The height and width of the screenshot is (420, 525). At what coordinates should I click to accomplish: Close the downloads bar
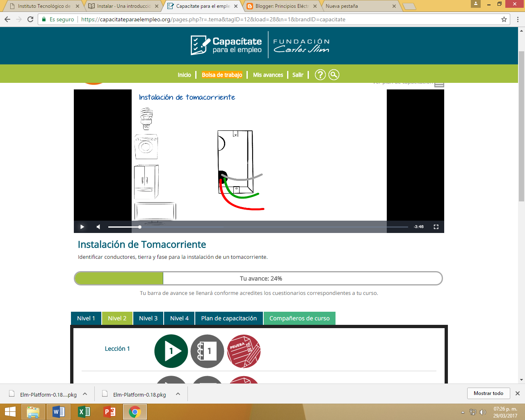[518, 393]
